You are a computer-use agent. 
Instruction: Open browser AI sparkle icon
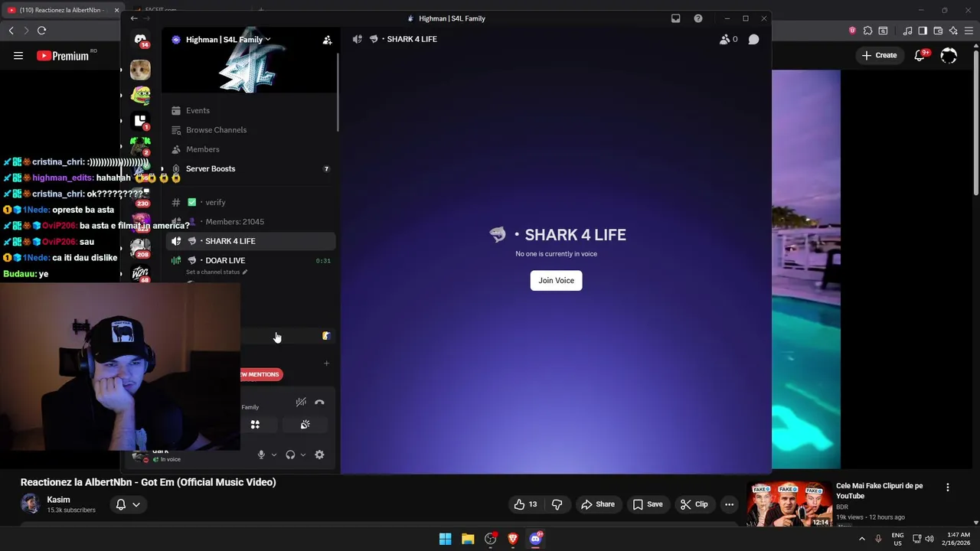(x=953, y=31)
